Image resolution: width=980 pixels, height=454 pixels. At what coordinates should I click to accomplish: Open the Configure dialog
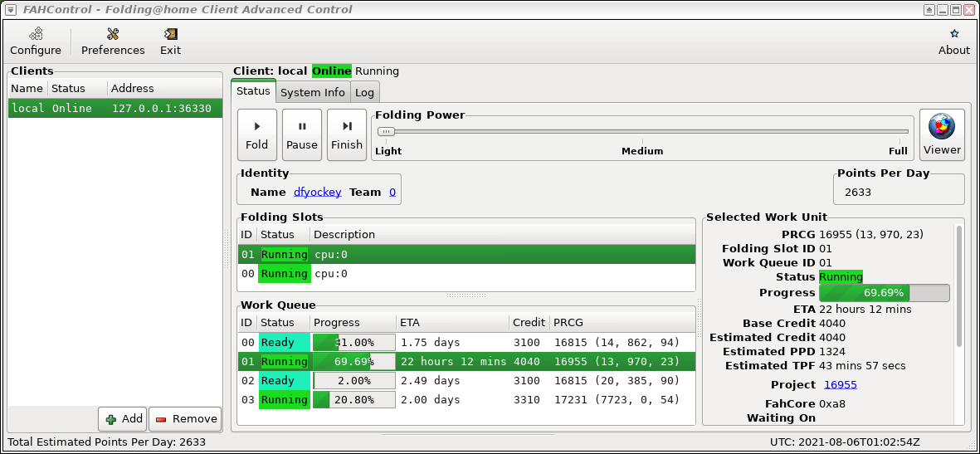[x=36, y=41]
